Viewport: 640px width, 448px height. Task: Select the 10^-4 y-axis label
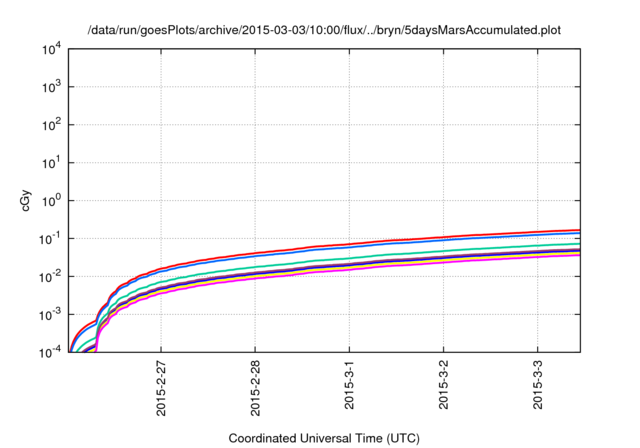(x=50, y=352)
